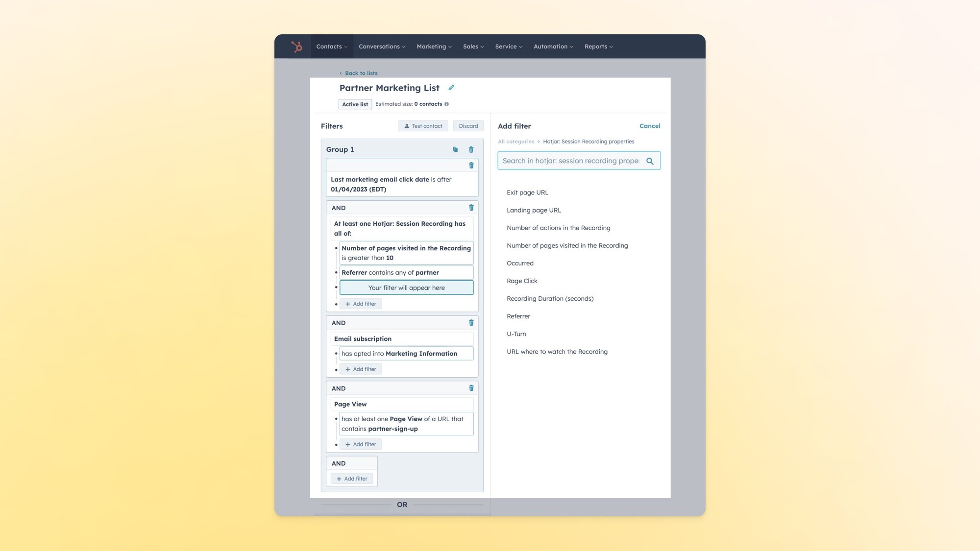Image resolution: width=980 pixels, height=551 pixels.
Task: Show estimated size info tooltip icon
Action: tap(446, 104)
